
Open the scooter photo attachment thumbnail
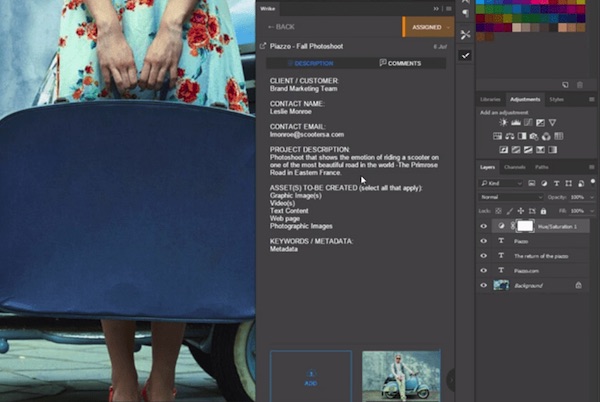coord(401,376)
